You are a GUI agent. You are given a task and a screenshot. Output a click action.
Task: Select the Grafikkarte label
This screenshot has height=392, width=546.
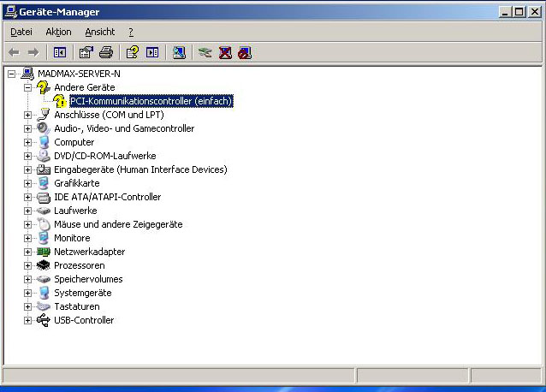pos(77,183)
